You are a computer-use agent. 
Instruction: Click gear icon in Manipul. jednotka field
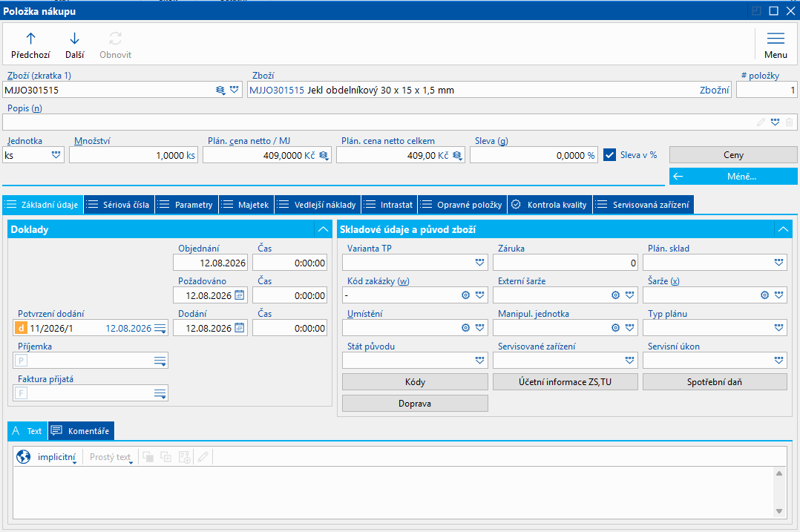[x=616, y=328]
